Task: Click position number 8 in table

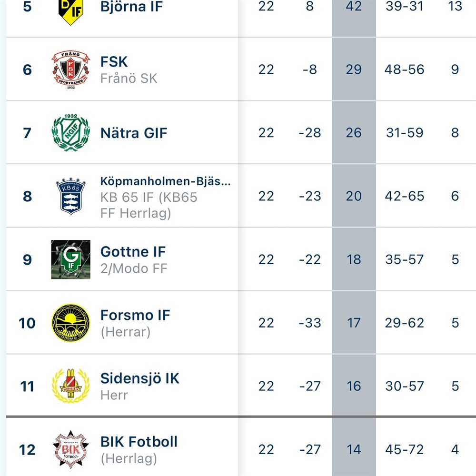Action: 27,196
